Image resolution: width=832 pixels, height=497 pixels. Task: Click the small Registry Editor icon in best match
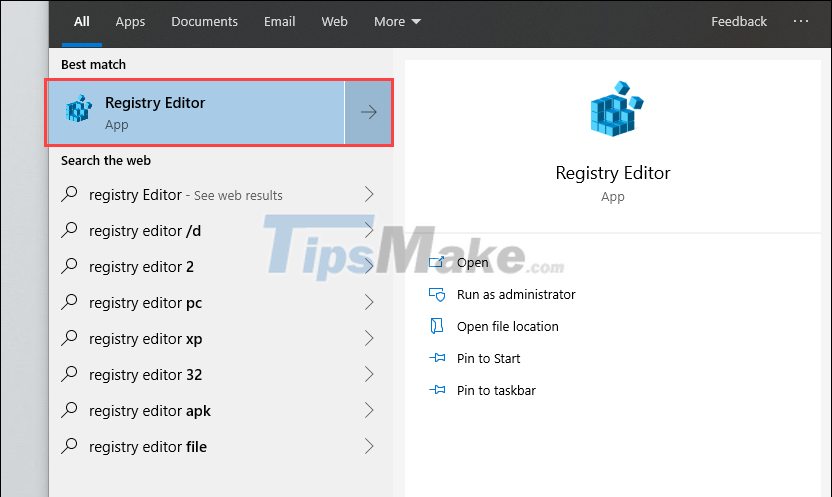79,108
